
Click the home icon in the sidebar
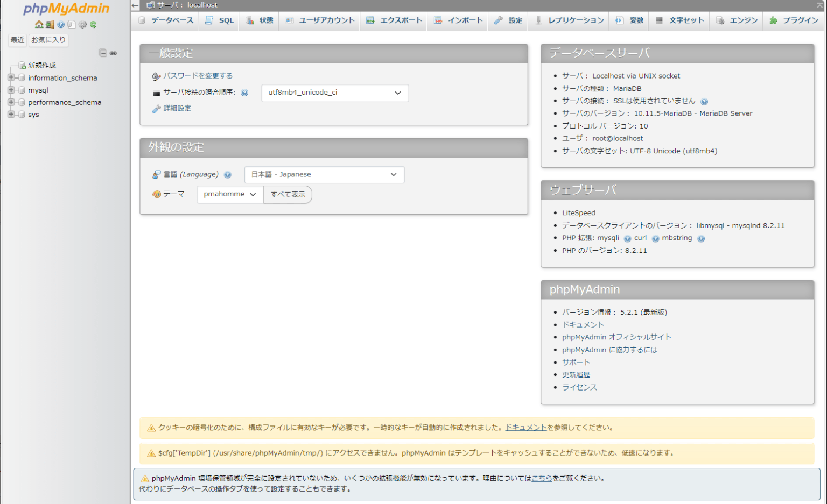[39, 25]
